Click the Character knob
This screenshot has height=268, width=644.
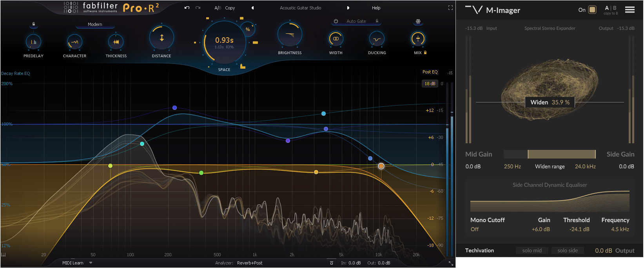(x=74, y=42)
